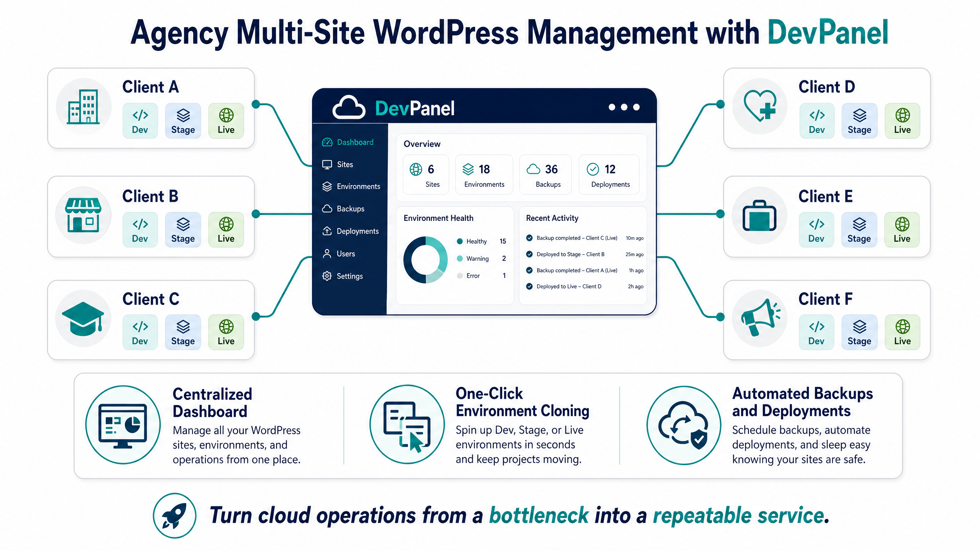
Task: Open Settings in the DevPanel sidebar
Action: (342, 276)
